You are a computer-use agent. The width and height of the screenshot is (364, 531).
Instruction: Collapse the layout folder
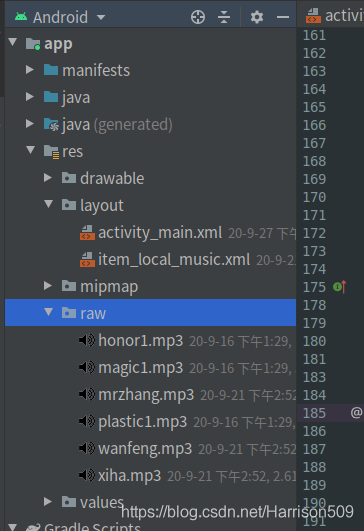49,204
